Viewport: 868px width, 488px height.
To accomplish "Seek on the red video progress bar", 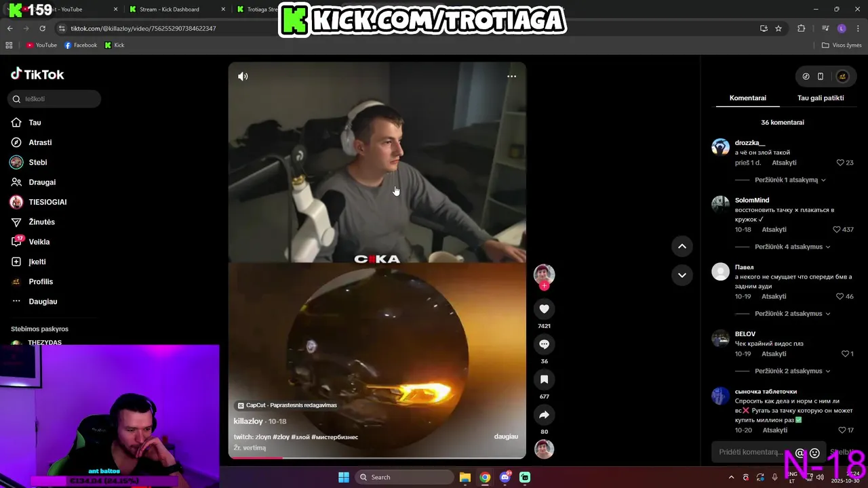I will pyautogui.click(x=377, y=458).
